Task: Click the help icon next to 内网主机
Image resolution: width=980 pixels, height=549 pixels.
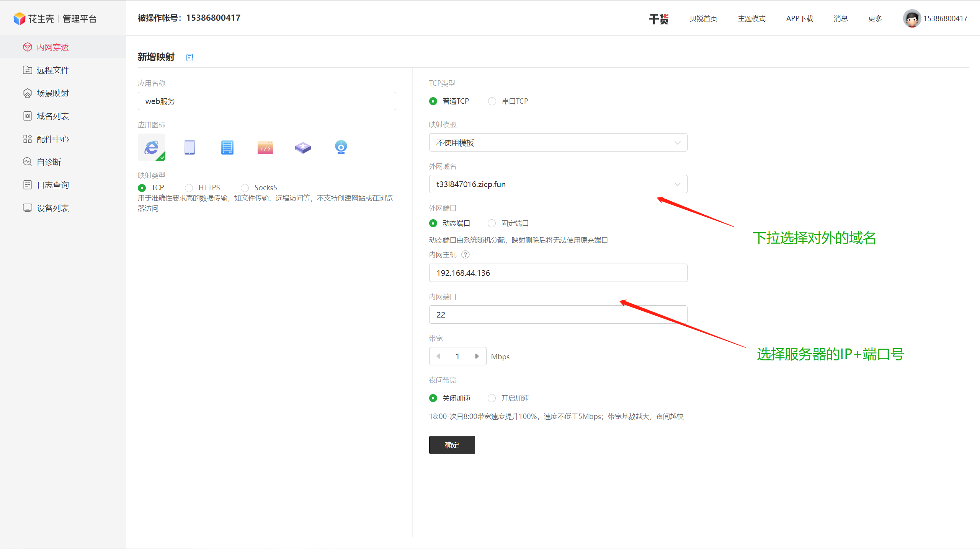Action: (465, 254)
